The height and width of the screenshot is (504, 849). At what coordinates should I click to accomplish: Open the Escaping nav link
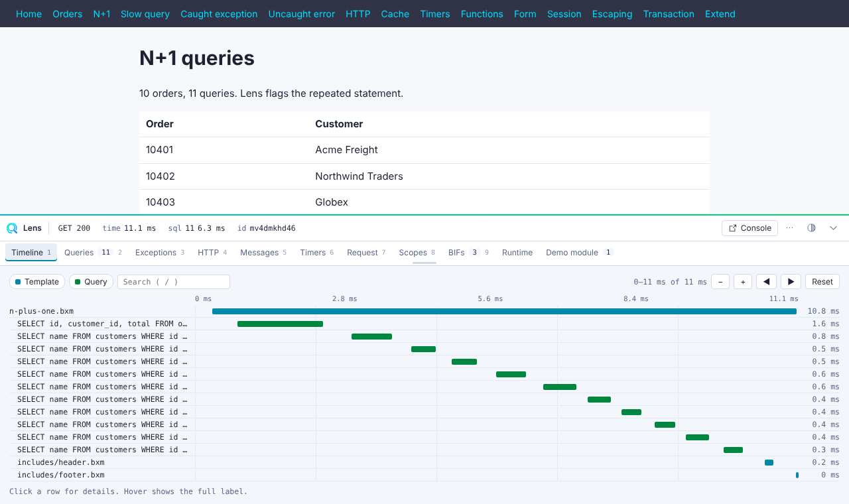click(612, 14)
